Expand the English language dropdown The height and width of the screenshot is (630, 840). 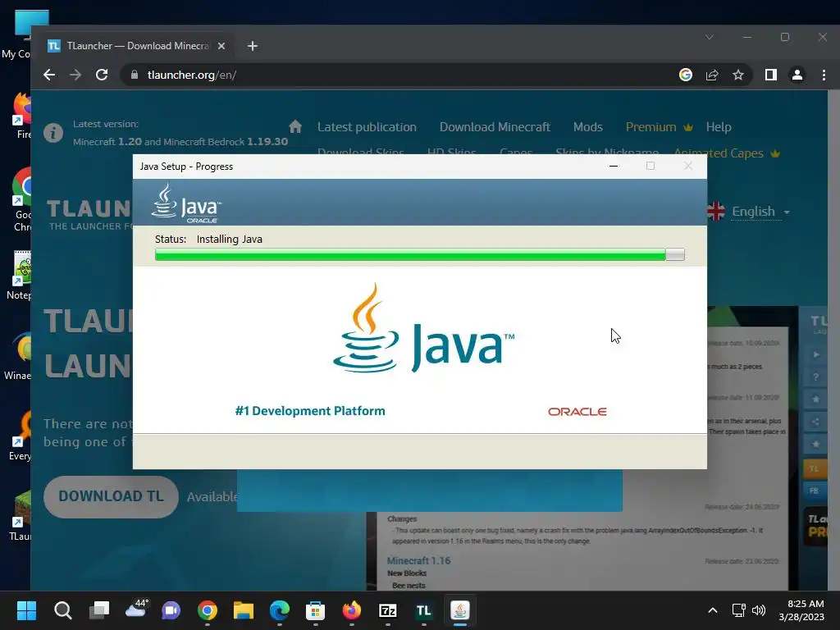tap(760, 212)
